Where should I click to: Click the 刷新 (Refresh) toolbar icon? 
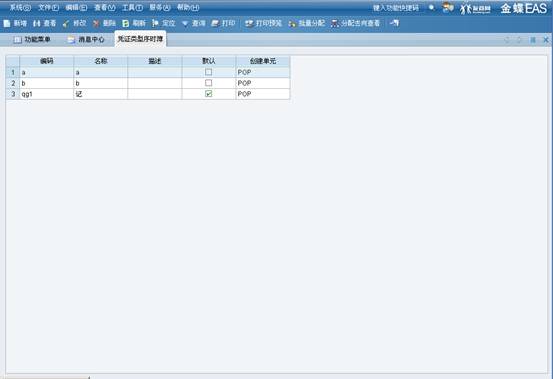pos(126,23)
